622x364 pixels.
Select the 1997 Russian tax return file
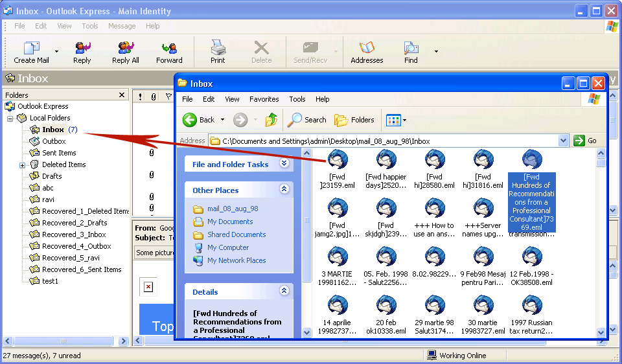pos(531,315)
